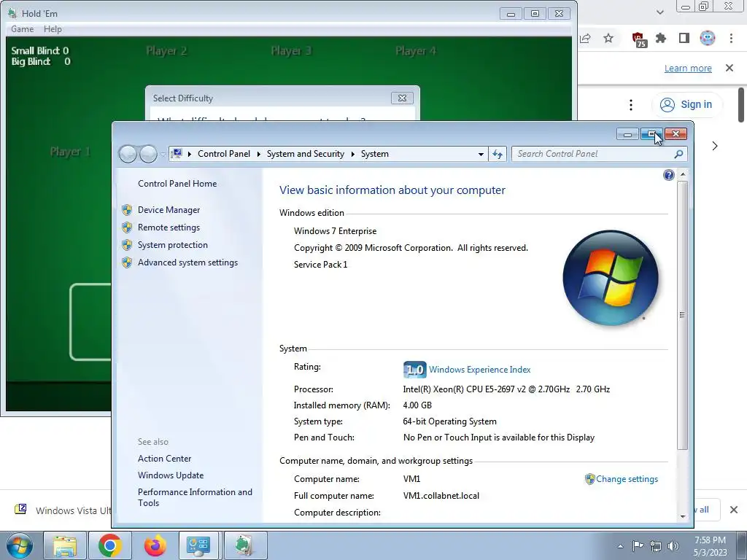Click Action Center flag in tray

(638, 546)
